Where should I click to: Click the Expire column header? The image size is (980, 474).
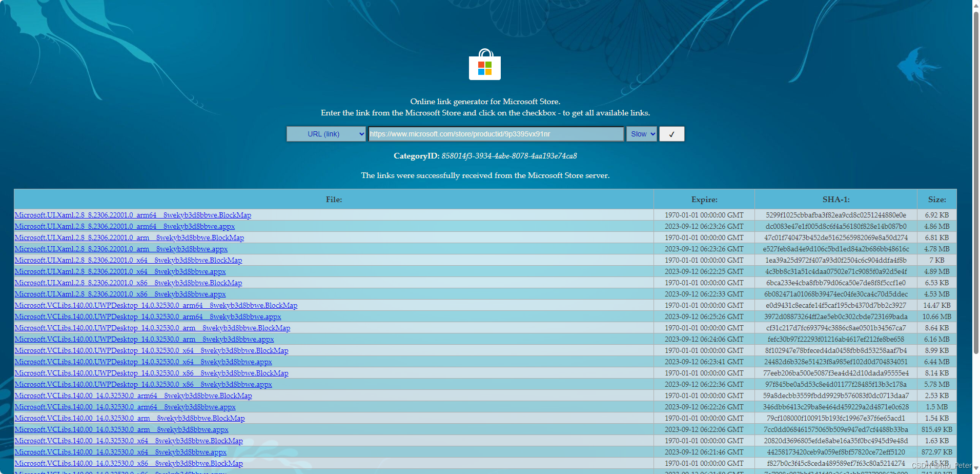pyautogui.click(x=704, y=200)
